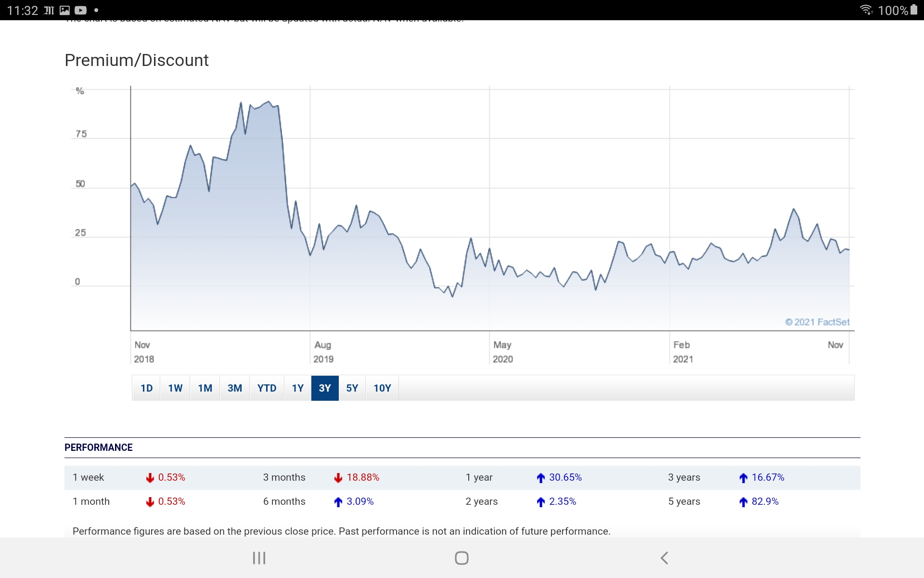Tap the blue up arrow beside 30.65%

pyautogui.click(x=541, y=477)
